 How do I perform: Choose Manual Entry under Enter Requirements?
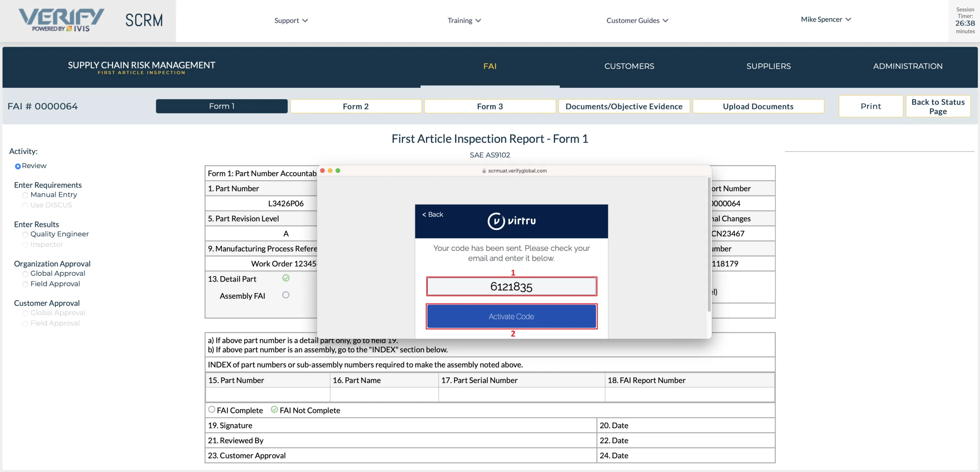(25, 195)
